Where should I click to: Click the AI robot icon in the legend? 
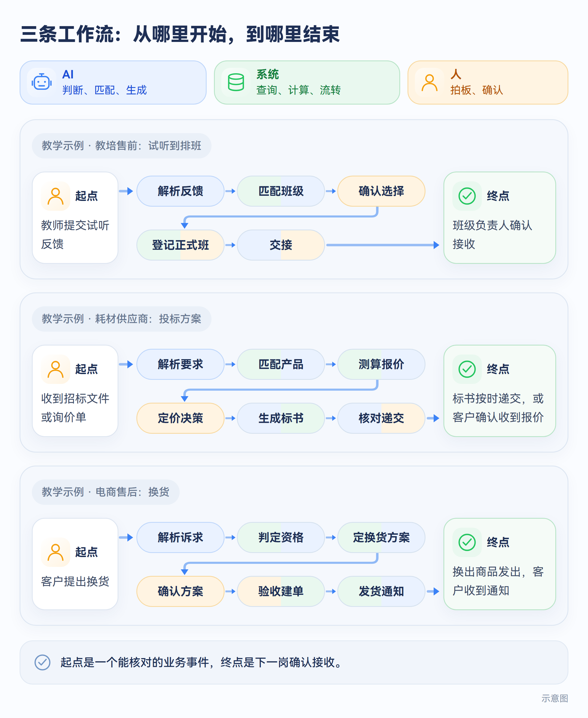[x=41, y=82]
